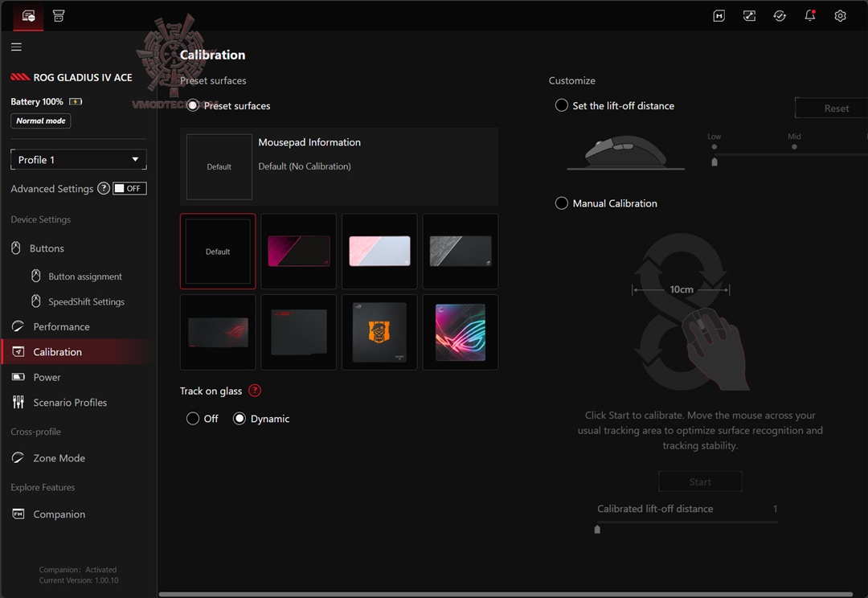Image resolution: width=868 pixels, height=598 pixels.
Task: Select the mousepad with orange skull emblem
Action: tap(379, 332)
